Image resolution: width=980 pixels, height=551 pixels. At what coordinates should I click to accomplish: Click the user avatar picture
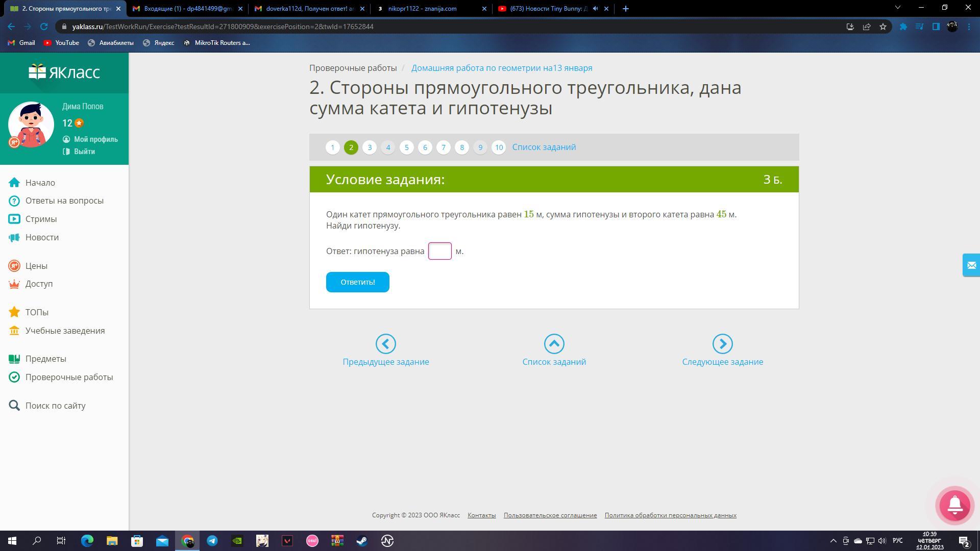pyautogui.click(x=31, y=124)
